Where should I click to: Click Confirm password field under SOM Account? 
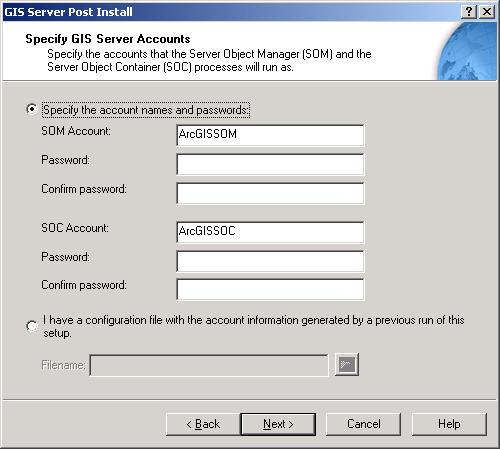click(x=270, y=193)
